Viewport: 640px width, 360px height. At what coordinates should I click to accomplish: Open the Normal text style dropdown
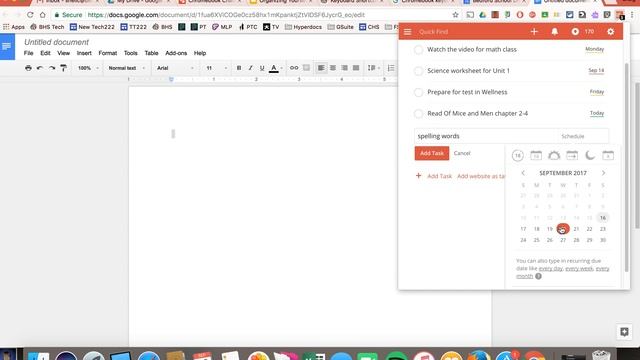tap(127, 68)
